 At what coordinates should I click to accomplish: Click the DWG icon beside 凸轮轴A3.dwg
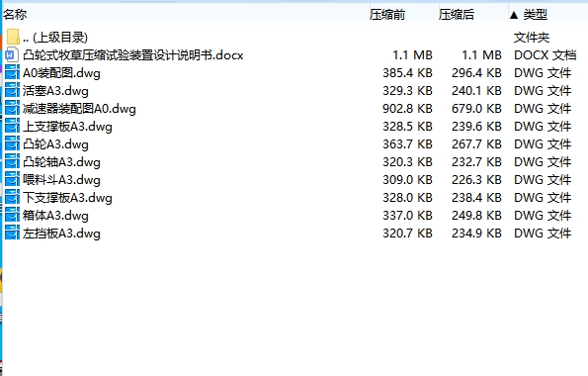coord(12,162)
